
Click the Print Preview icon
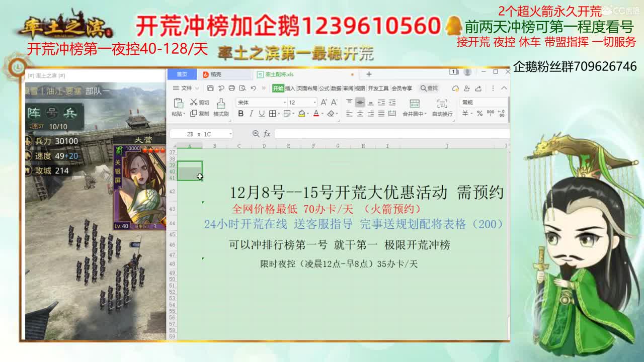pos(243,88)
